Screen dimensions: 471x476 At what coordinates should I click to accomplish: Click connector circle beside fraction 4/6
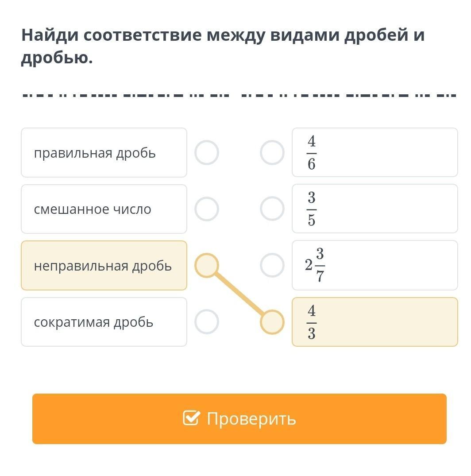tap(272, 153)
